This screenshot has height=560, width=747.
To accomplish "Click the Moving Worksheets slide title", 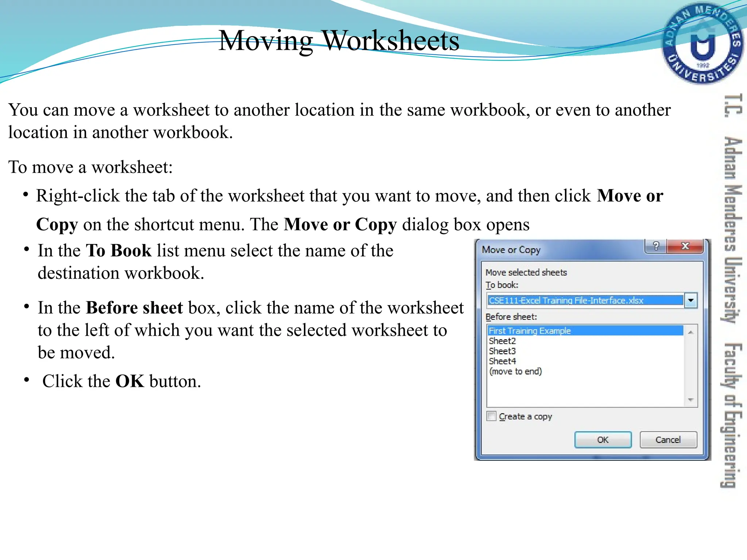I will coord(339,40).
